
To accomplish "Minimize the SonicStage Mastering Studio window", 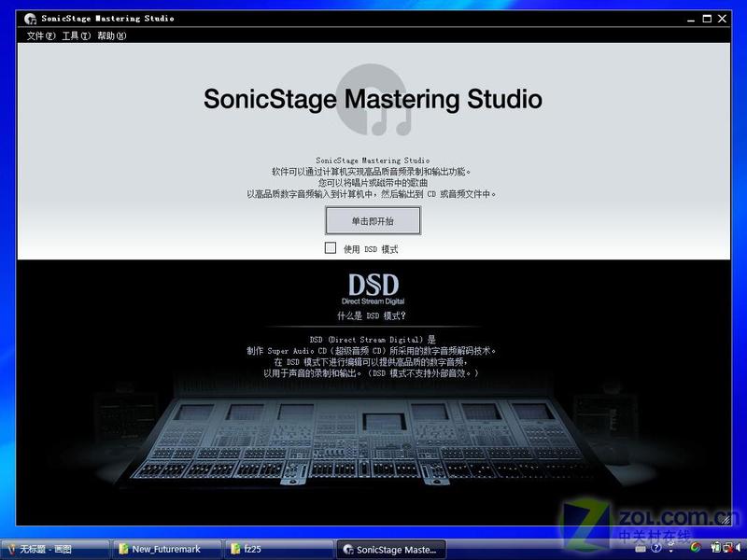I will (x=691, y=19).
